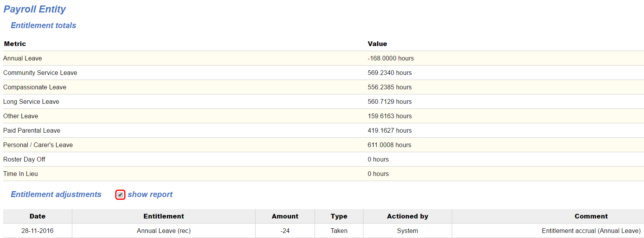Image resolution: width=644 pixels, height=238 pixels.
Task: Select the Long Service Leave row label
Action: tap(31, 101)
